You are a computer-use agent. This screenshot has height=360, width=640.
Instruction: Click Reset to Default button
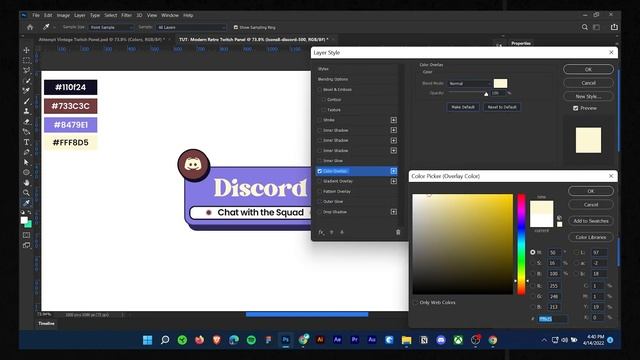pyautogui.click(x=502, y=107)
